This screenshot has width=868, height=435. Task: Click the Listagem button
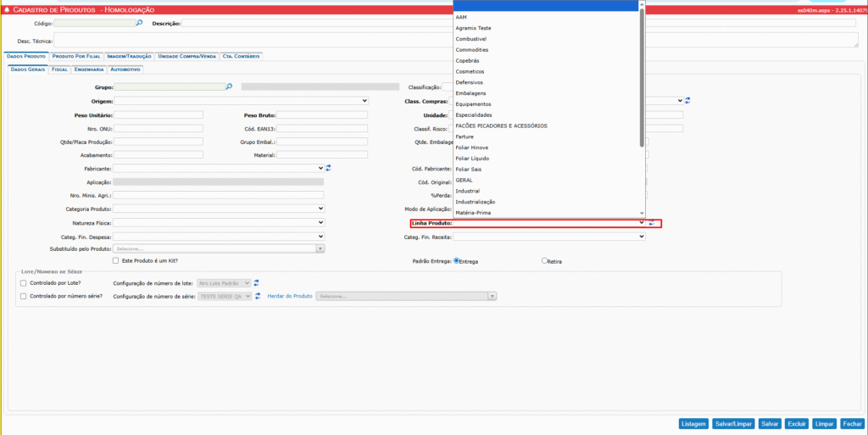[x=693, y=423]
